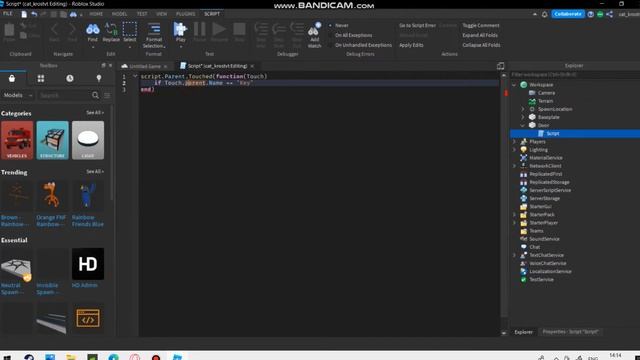This screenshot has height=360, width=640.
Task: Select ServerScriptService in Explorer
Action: [x=550, y=190]
